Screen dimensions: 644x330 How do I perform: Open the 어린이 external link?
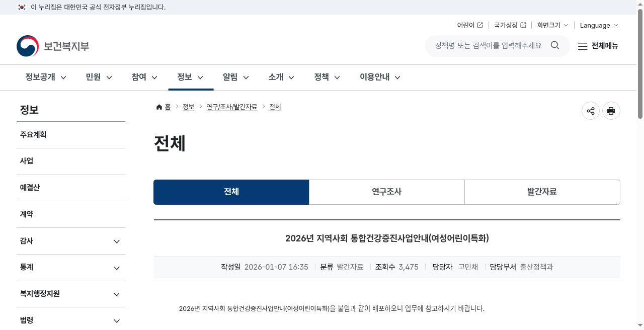pos(470,25)
